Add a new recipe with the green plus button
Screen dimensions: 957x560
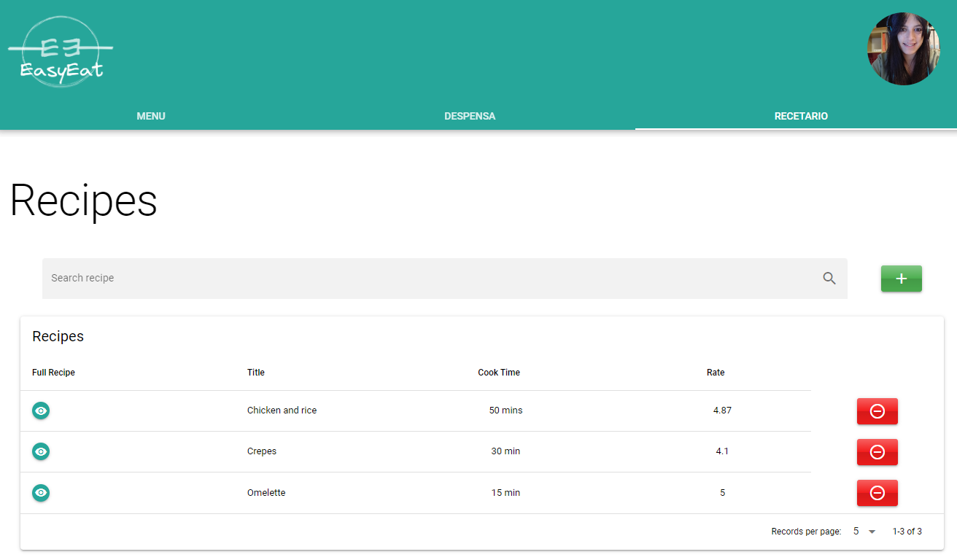902,279
